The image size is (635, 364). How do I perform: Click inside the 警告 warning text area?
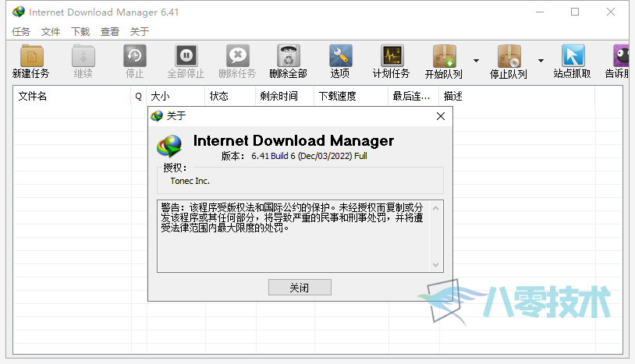[x=293, y=236]
